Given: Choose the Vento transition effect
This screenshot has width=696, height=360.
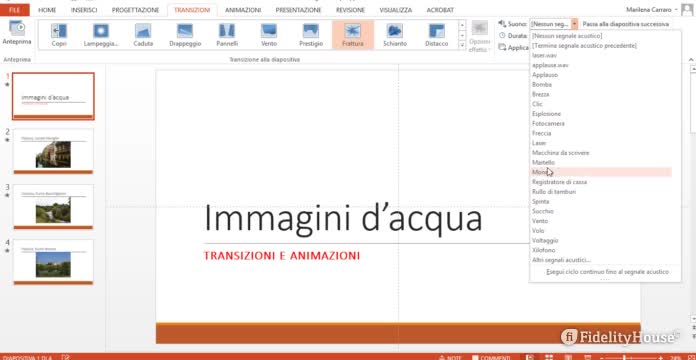Looking at the screenshot, I should [269, 34].
